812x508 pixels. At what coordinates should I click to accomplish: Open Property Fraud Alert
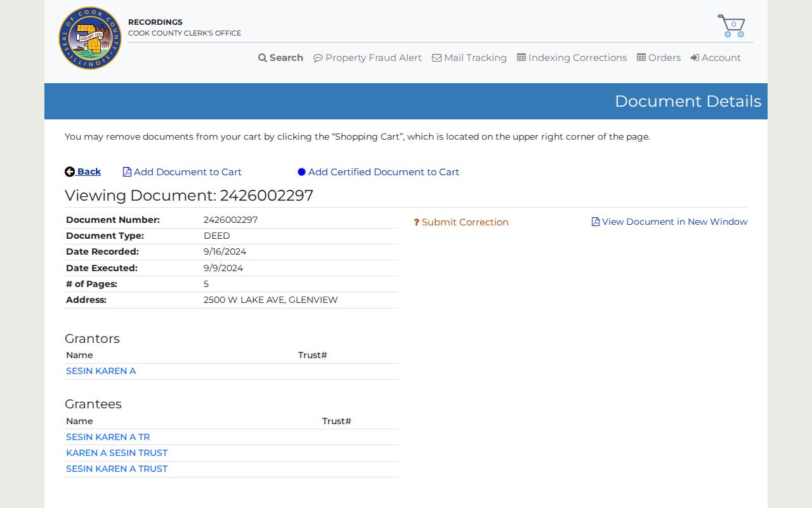pyautogui.click(x=367, y=58)
